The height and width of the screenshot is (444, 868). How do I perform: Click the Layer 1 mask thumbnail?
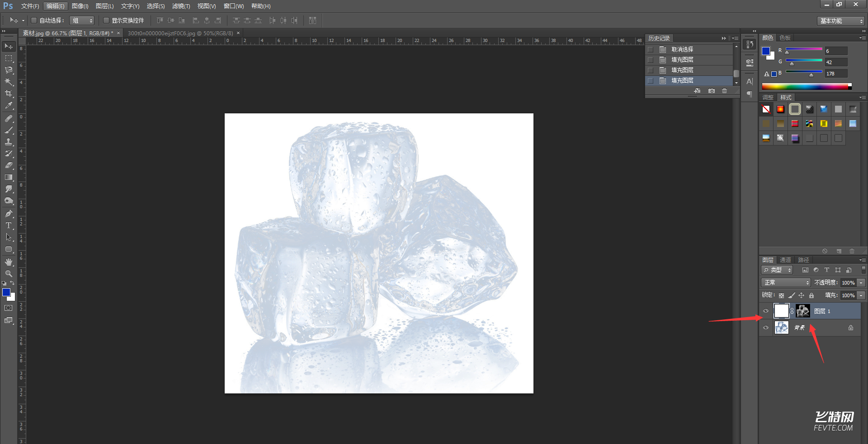pos(803,311)
